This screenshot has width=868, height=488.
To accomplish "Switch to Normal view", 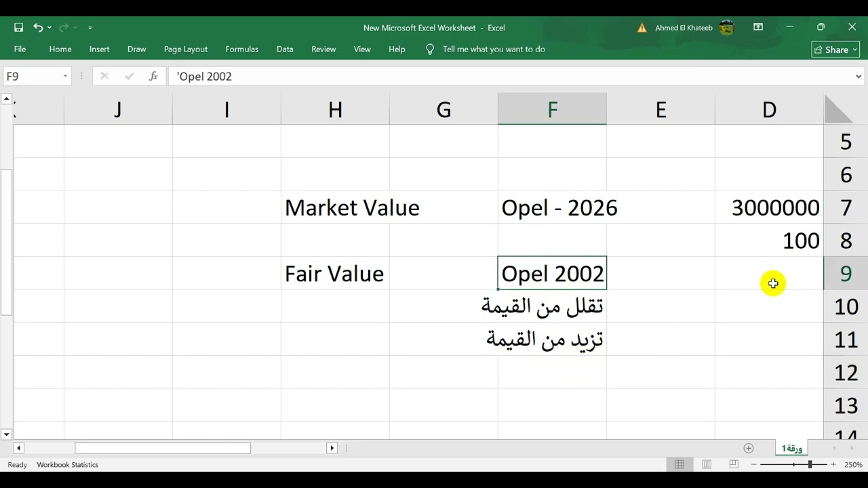I will click(679, 464).
